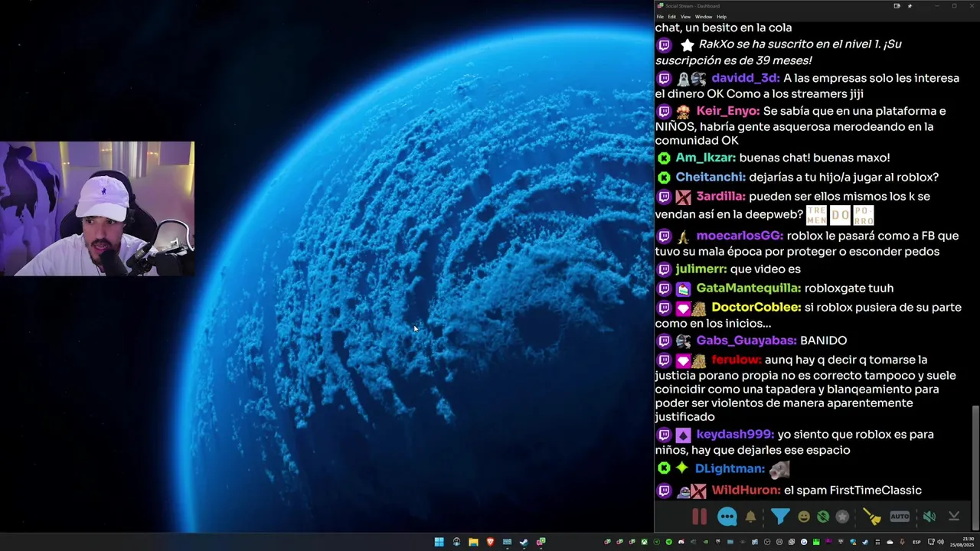This screenshot has height=551, width=980.
Task: Click the green crossed-arrows sync icon
Action: pyautogui.click(x=823, y=517)
